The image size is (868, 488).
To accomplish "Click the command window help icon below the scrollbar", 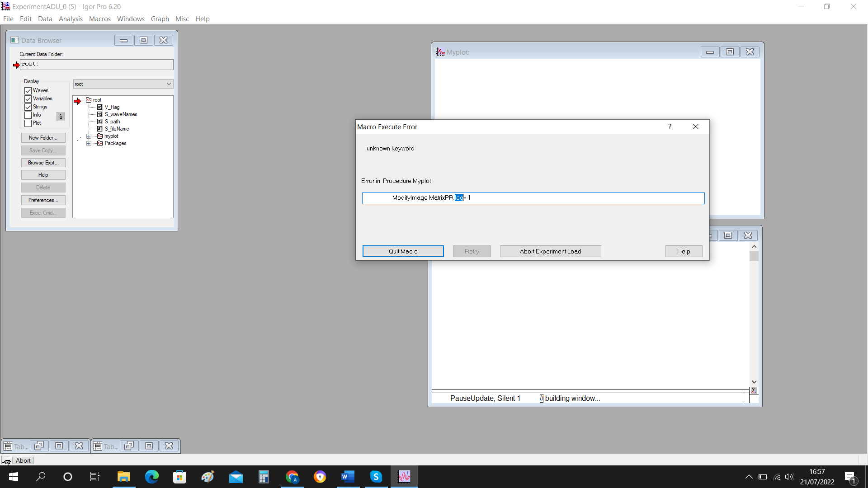I will (x=754, y=390).
